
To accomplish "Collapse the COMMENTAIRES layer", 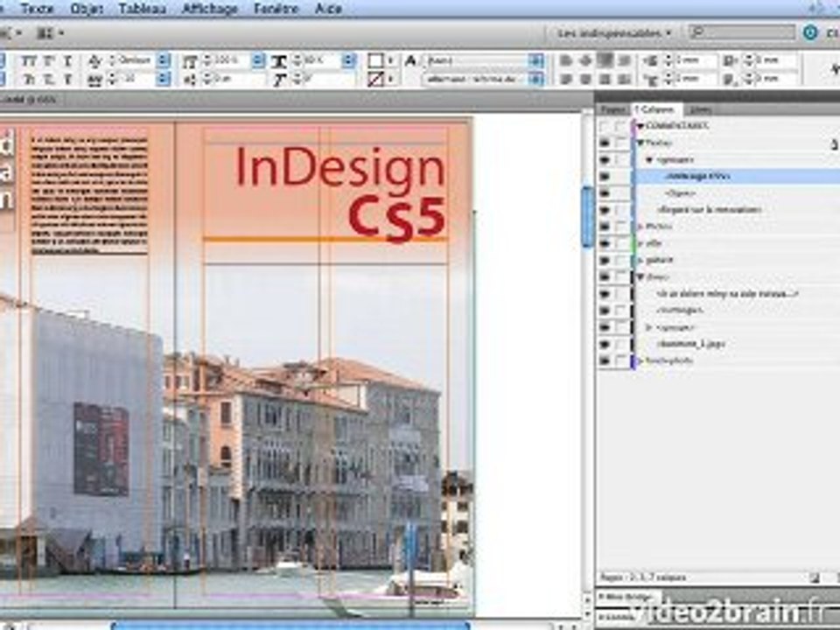I will (x=640, y=126).
